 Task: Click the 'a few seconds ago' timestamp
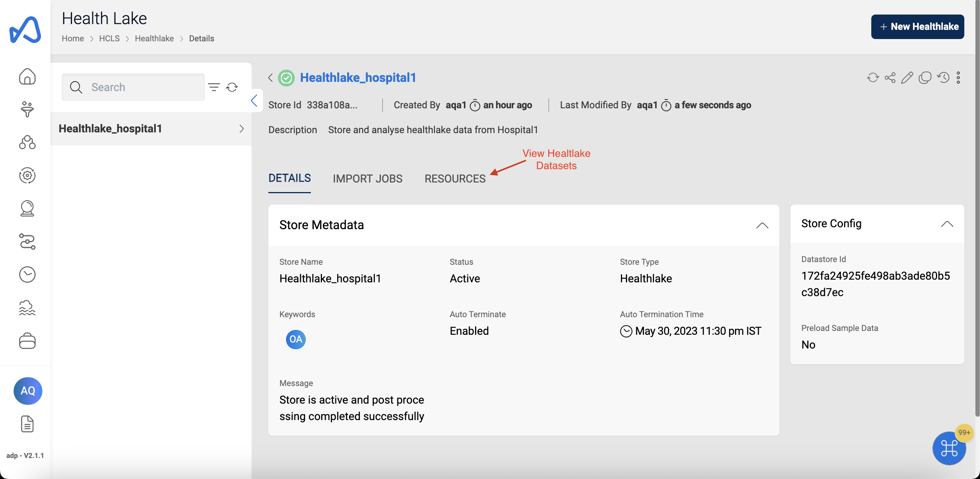pos(713,105)
